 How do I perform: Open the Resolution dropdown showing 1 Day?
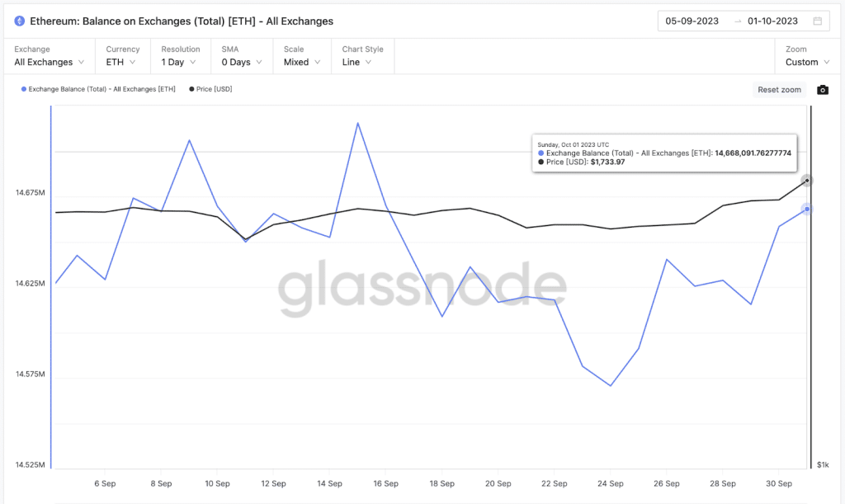tap(178, 61)
